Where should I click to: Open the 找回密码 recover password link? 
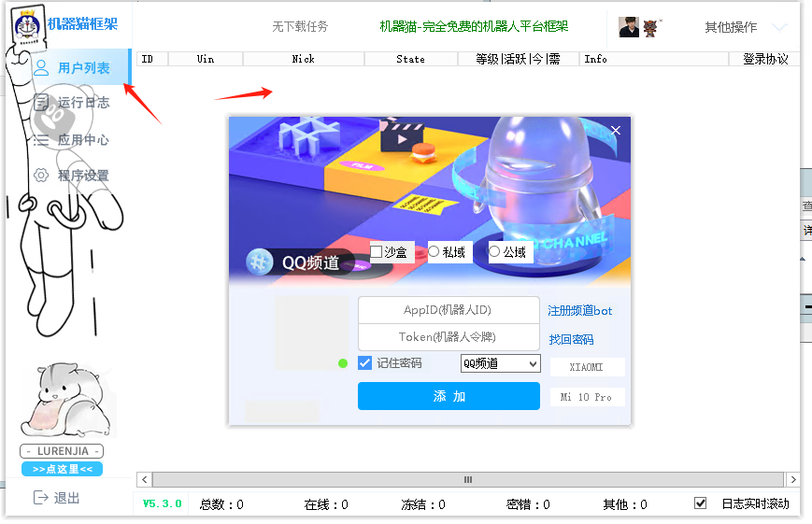[571, 340]
